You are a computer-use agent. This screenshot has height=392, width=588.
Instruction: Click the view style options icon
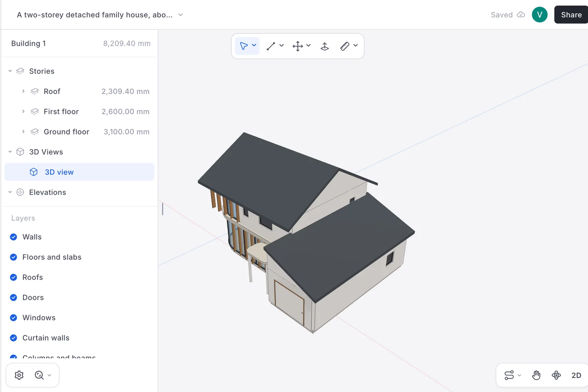[x=509, y=375]
